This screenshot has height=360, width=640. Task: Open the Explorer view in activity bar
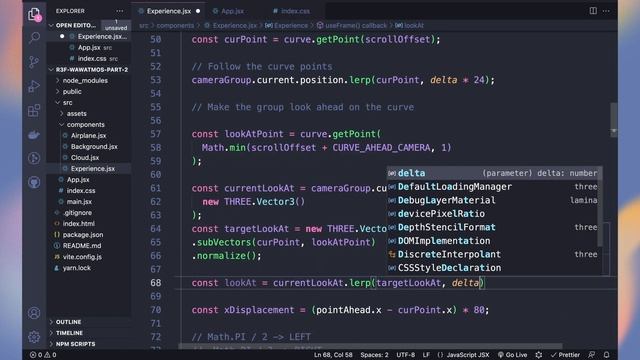(34, 15)
